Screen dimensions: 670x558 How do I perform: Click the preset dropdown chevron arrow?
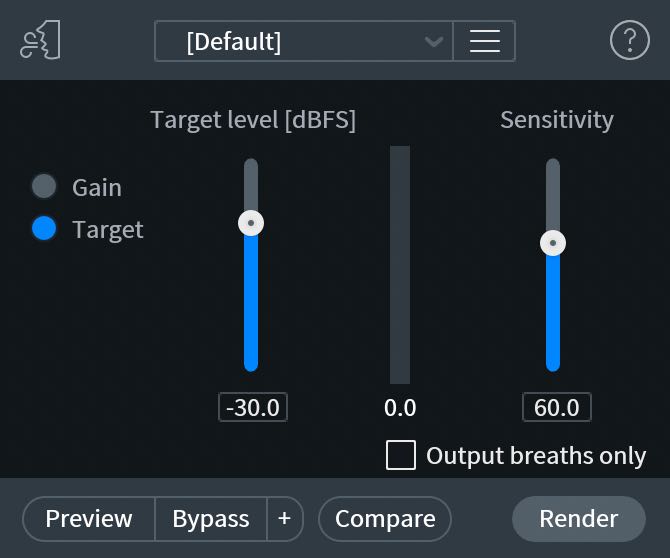(433, 42)
